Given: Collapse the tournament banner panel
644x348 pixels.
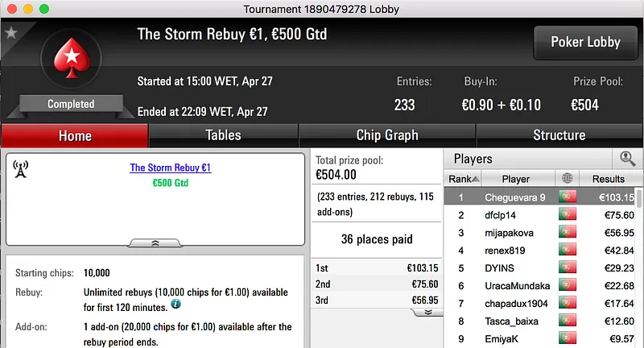Looking at the screenshot, I should coord(155,242).
